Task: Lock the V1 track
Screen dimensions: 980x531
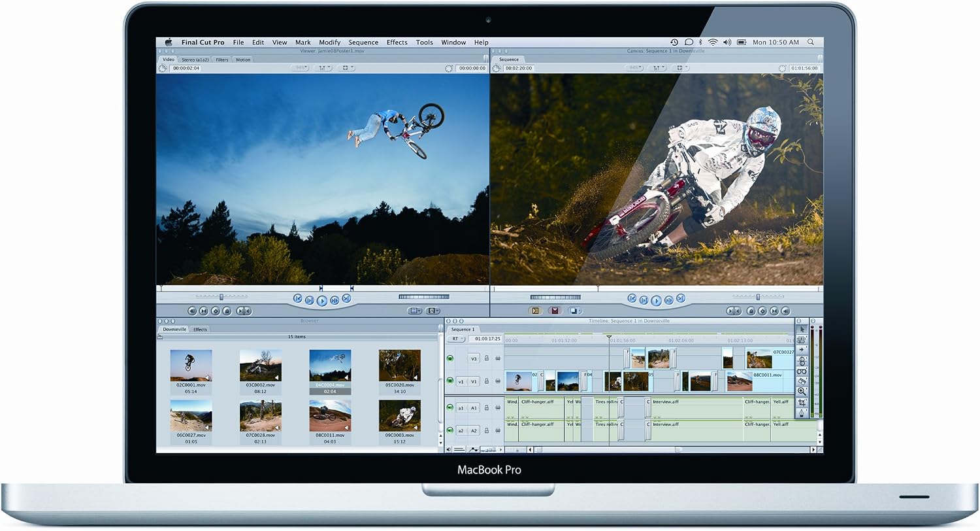Action: 487,381
